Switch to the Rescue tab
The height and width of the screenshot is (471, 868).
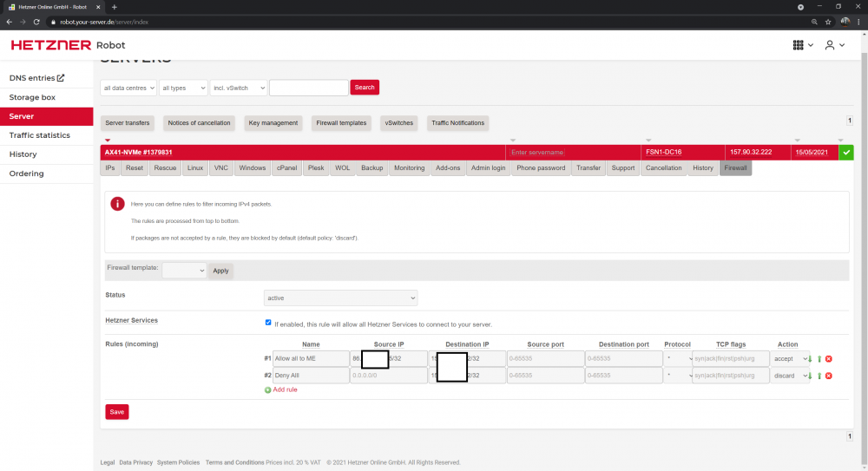(x=165, y=168)
